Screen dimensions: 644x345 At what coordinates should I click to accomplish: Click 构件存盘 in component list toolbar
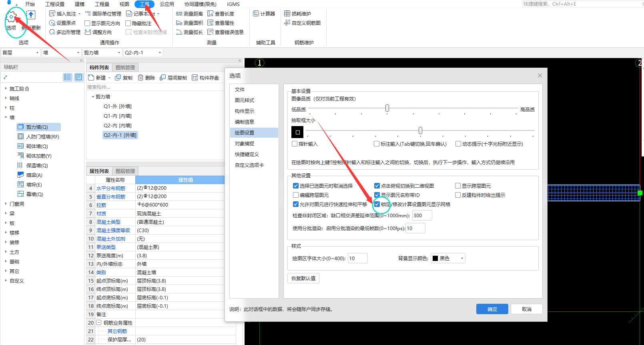tap(205, 78)
